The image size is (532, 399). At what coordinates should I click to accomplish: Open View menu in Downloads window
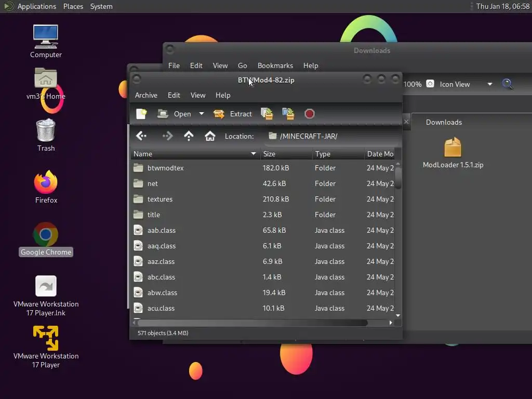(220, 65)
